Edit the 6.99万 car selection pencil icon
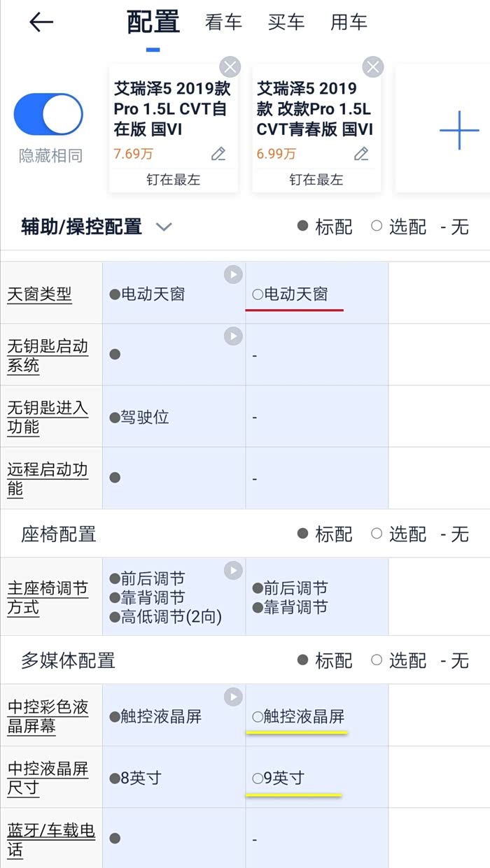This screenshot has height=868, width=490. click(x=361, y=154)
